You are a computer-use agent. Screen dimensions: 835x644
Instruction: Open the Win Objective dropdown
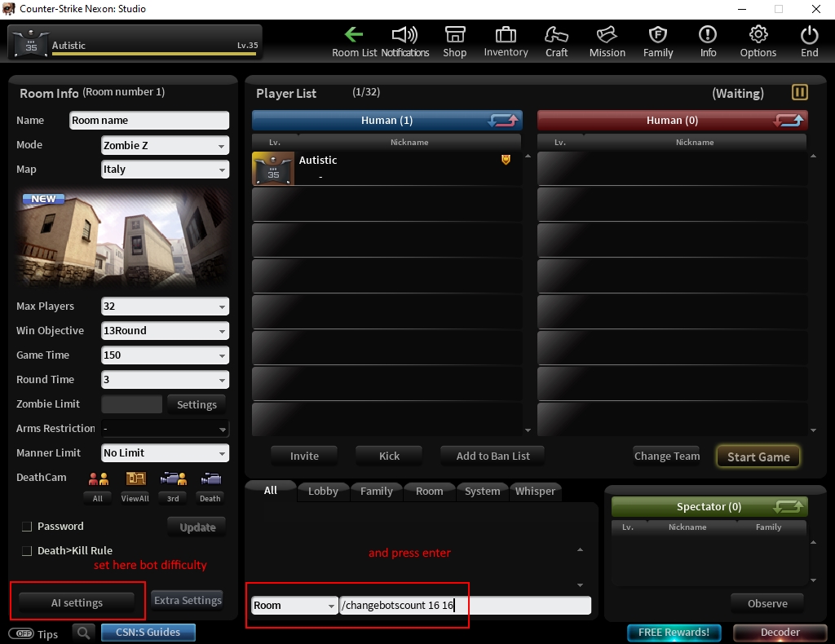click(165, 331)
